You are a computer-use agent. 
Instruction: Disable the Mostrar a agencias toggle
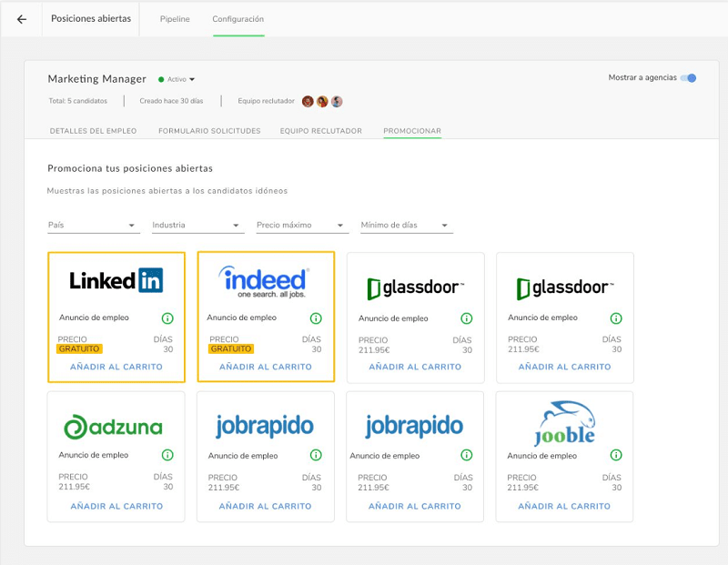pyautogui.click(x=690, y=78)
